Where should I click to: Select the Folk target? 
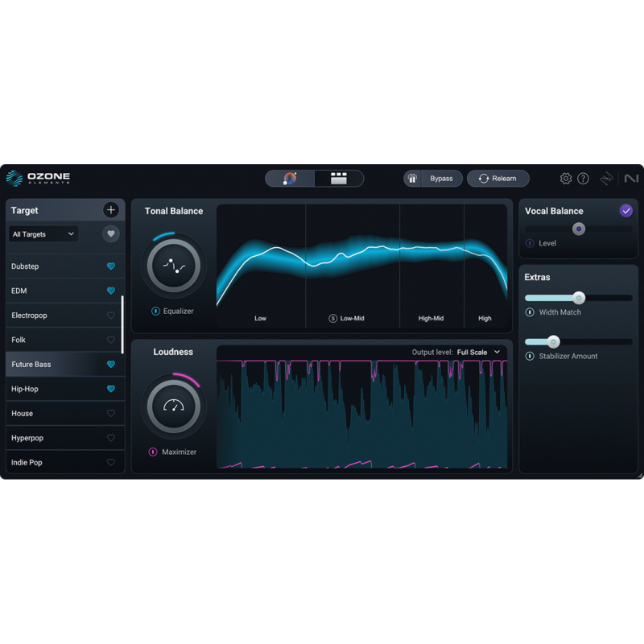point(65,340)
